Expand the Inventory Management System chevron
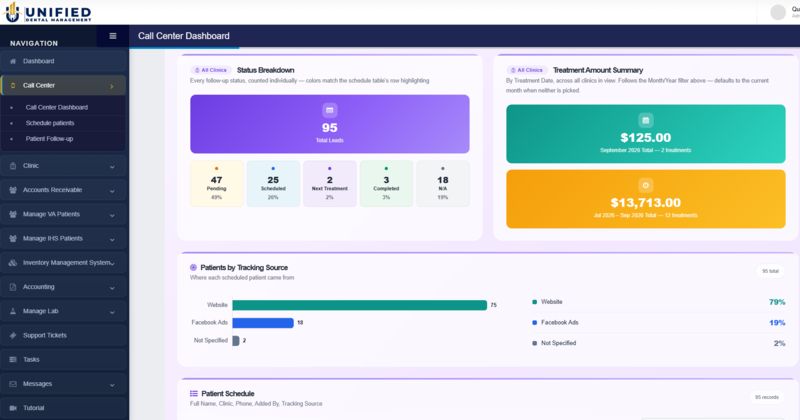Viewport: 800px width, 420px height. pyautogui.click(x=112, y=264)
